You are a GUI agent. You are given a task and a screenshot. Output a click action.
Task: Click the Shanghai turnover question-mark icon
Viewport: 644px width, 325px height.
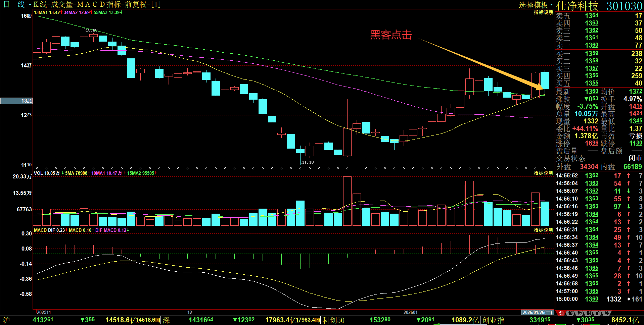(158, 320)
